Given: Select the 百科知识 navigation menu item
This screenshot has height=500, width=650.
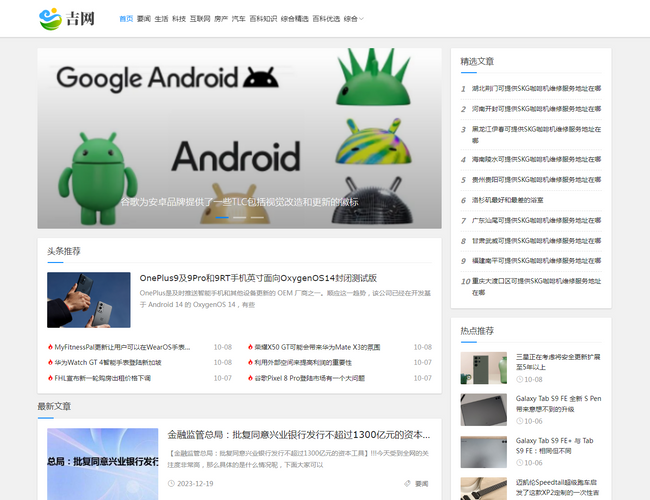Looking at the screenshot, I should tap(262, 19).
